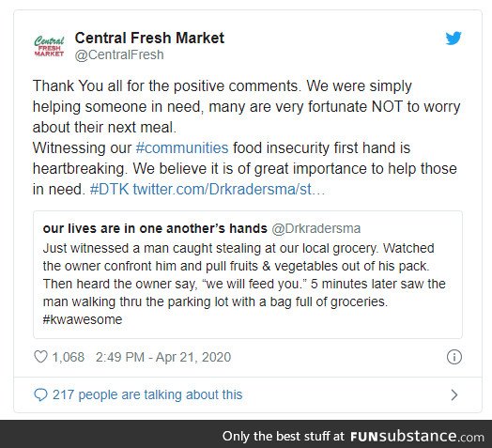Click the 1,068 likes count
This screenshot has width=492, height=448.
(69, 357)
